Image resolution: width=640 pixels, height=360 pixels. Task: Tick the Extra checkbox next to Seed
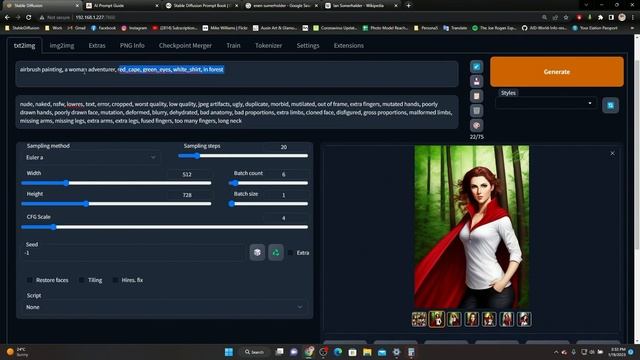[290, 253]
